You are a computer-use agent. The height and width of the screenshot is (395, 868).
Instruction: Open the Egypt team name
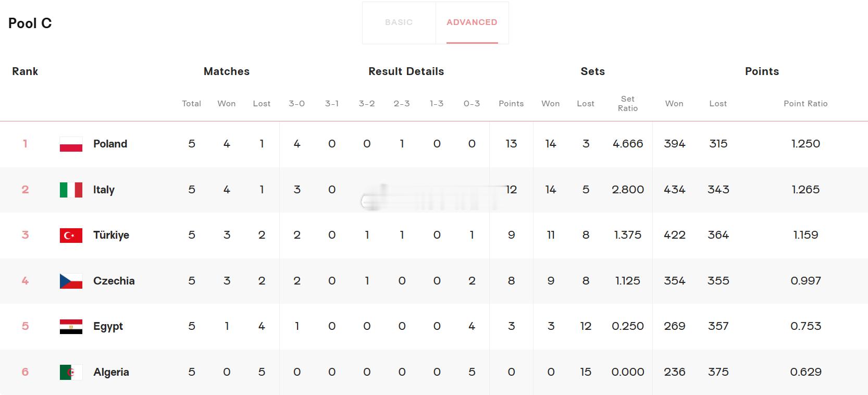point(108,326)
